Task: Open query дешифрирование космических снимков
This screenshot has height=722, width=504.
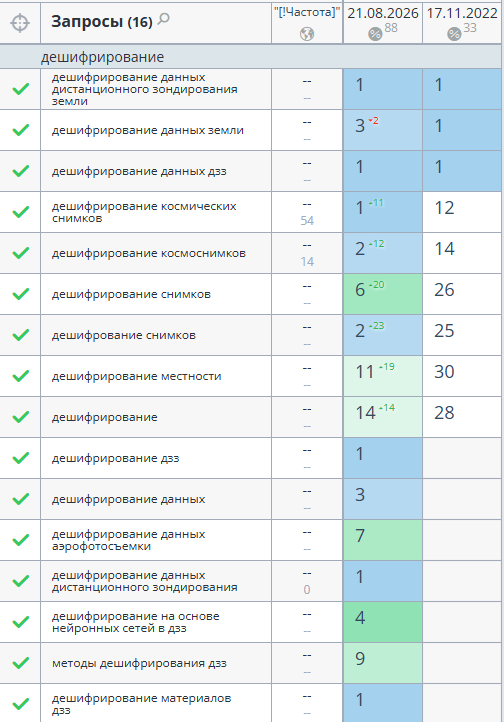Action: tap(144, 212)
